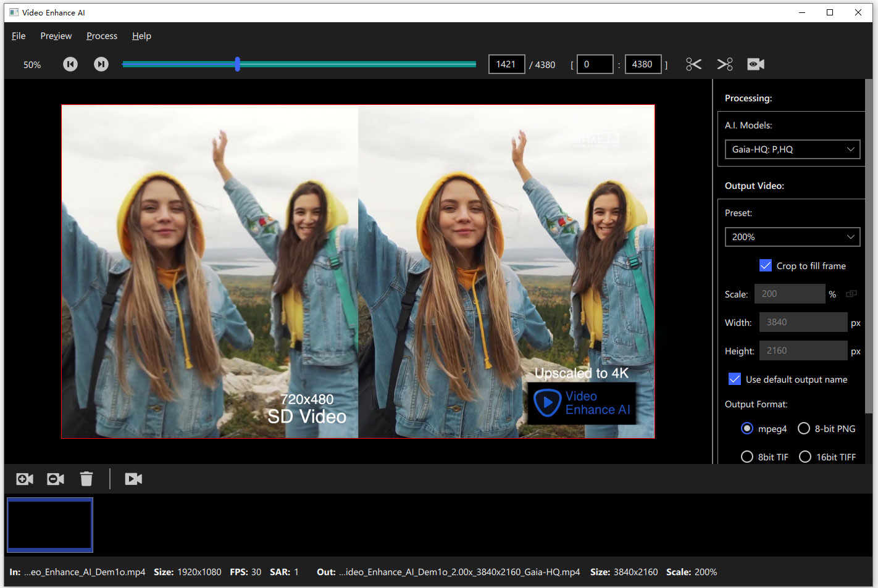Click the trash delete icon

click(x=86, y=479)
